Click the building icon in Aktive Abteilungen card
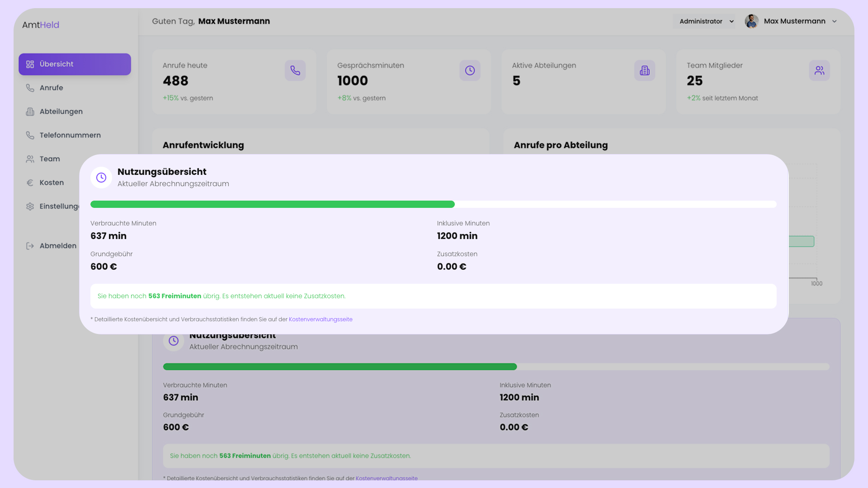The height and width of the screenshot is (488, 868). [x=644, y=70]
